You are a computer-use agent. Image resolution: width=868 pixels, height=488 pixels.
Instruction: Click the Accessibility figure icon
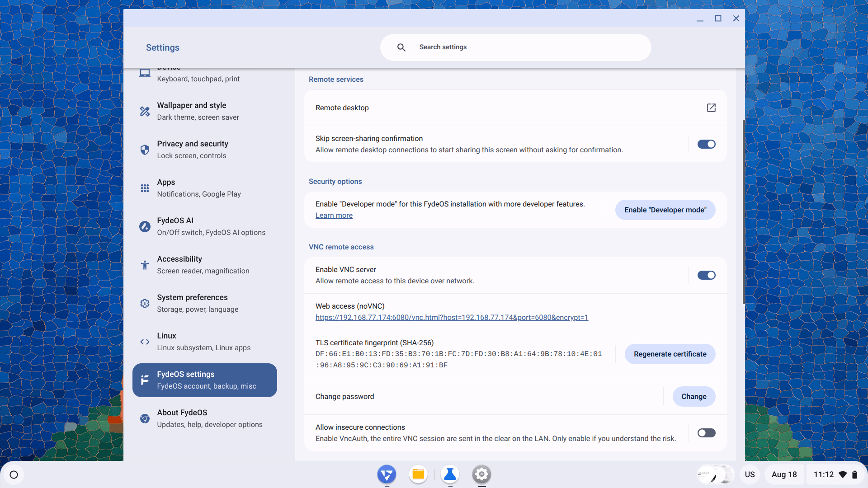point(145,265)
